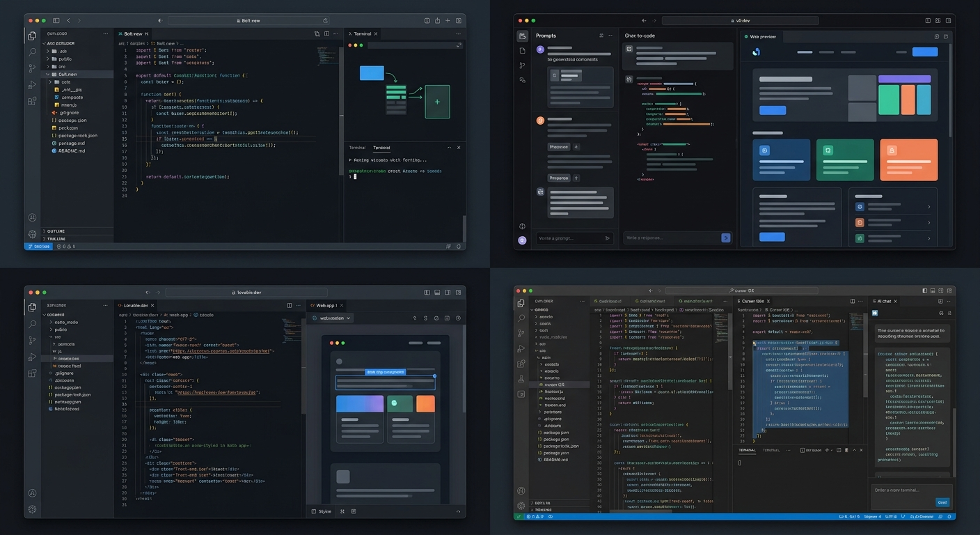Open the large orange feature card in v0.dev preview
Screen dimensions: 980x535
click(x=908, y=160)
